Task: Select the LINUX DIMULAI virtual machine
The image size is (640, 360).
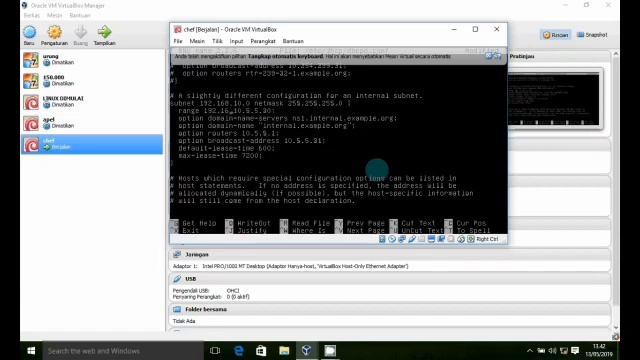Action: [x=92, y=102]
